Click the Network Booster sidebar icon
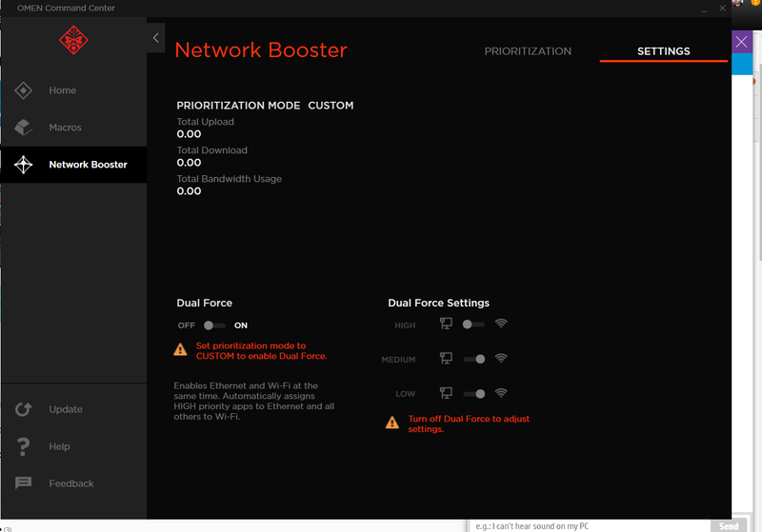762x532 pixels. (24, 165)
